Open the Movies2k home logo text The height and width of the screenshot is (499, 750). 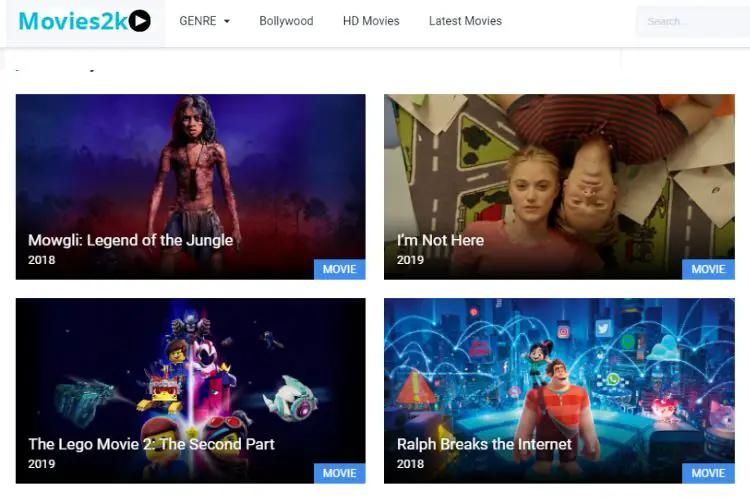[73, 21]
